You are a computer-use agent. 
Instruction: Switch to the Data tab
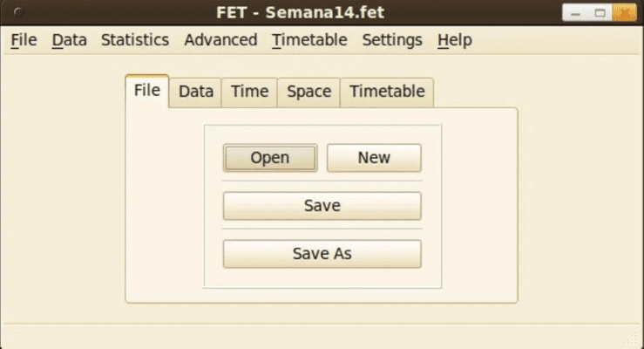click(195, 92)
